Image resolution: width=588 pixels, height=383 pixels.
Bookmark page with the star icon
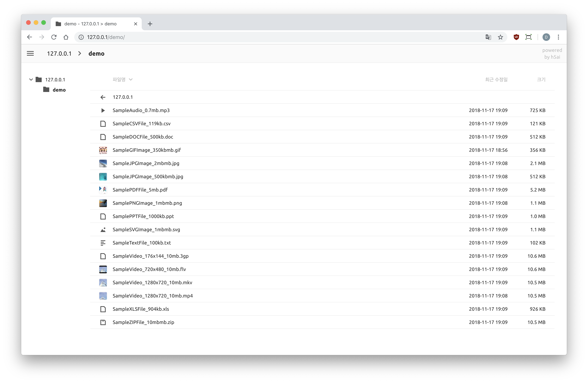500,37
